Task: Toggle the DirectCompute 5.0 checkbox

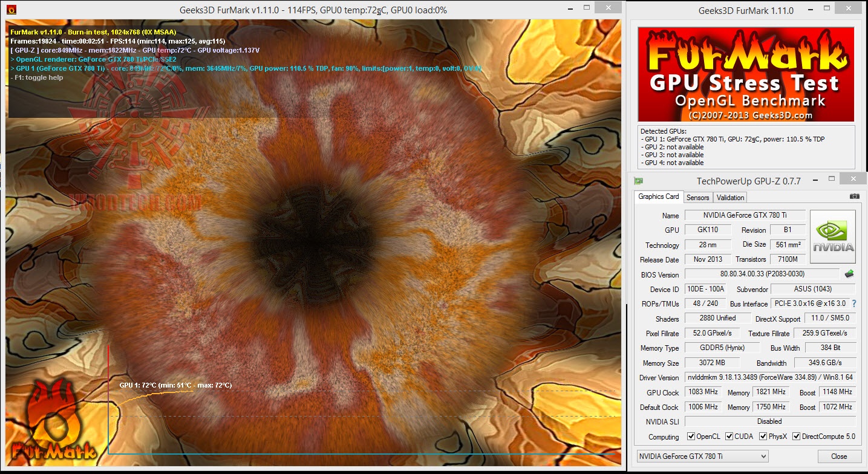Action: pos(797,437)
